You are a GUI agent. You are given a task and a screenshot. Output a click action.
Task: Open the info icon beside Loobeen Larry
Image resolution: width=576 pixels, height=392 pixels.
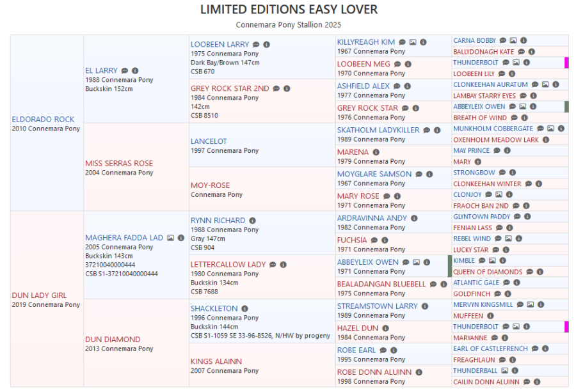[266, 45]
